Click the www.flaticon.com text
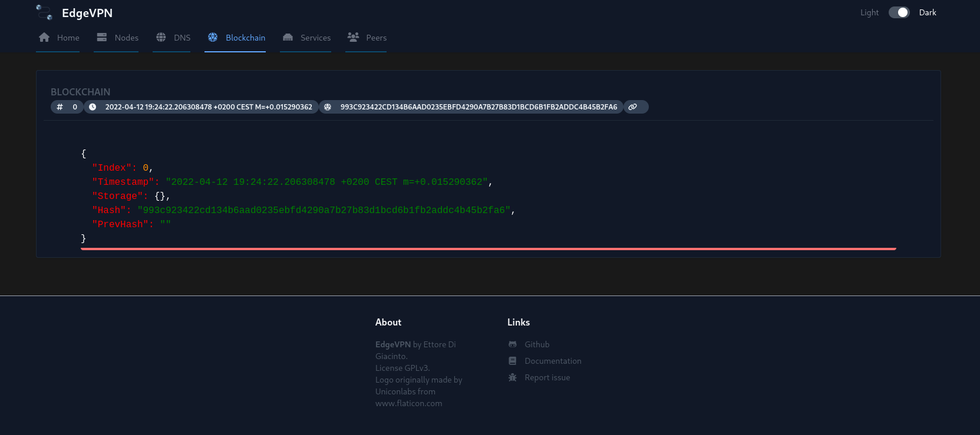Screen dimensions: 980x435 pos(409,403)
